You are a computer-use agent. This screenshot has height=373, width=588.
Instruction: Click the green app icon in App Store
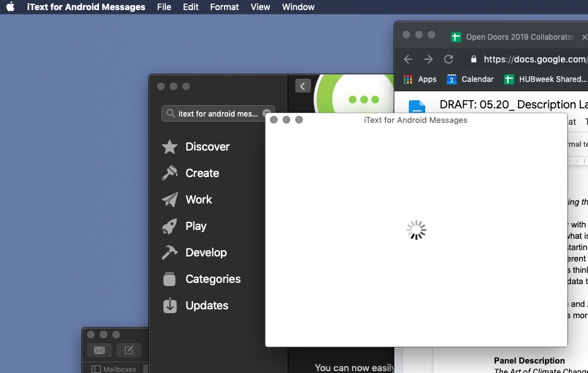coord(353,94)
